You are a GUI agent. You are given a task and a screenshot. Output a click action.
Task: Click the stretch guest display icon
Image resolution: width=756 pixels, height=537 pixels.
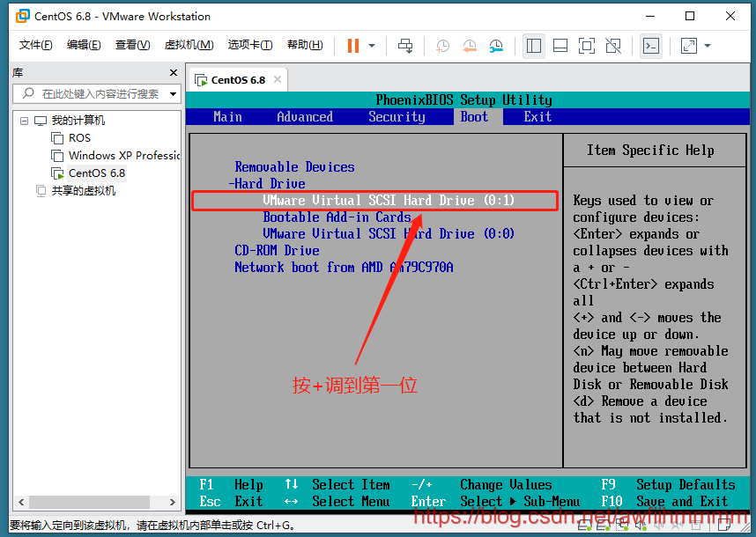click(688, 46)
